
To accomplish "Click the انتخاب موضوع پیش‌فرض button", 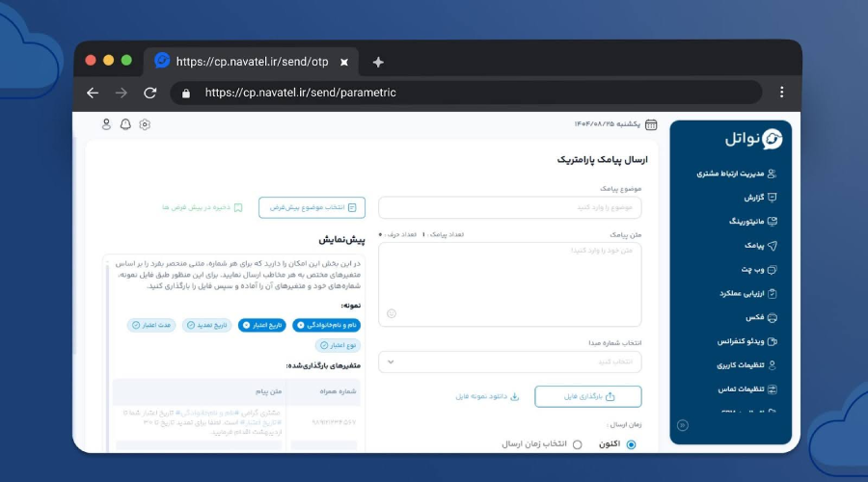I will click(312, 207).
